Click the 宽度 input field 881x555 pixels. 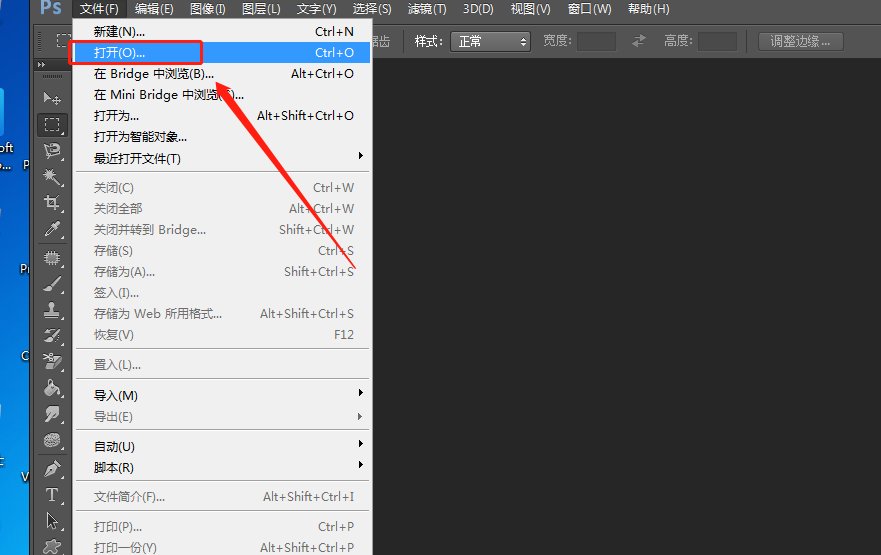coord(597,42)
